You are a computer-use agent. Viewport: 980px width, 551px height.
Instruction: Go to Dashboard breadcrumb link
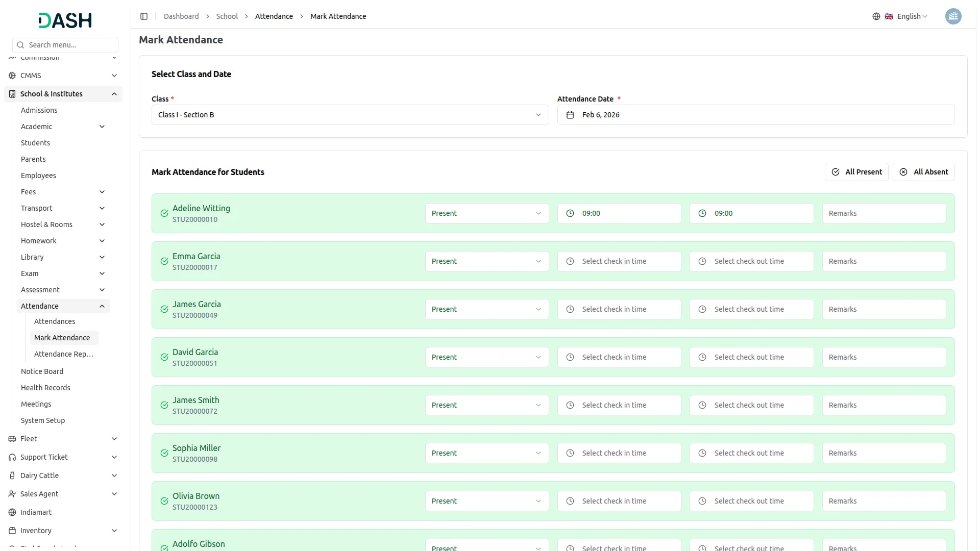click(x=181, y=16)
